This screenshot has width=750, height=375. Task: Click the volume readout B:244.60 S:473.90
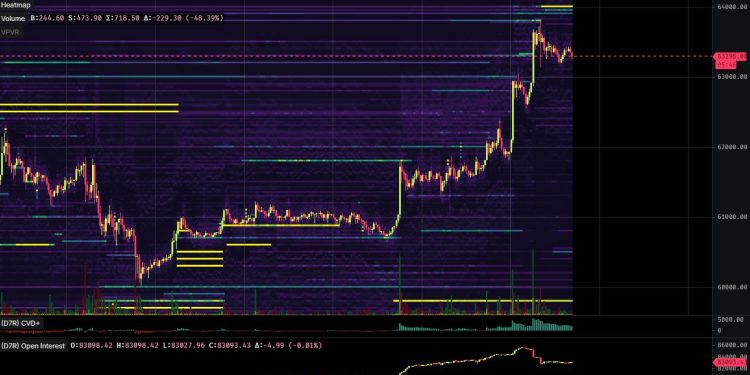pyautogui.click(x=66, y=18)
